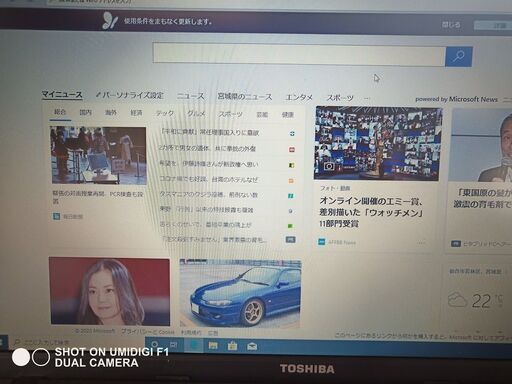Click the blue magnifier search button

tap(459, 56)
